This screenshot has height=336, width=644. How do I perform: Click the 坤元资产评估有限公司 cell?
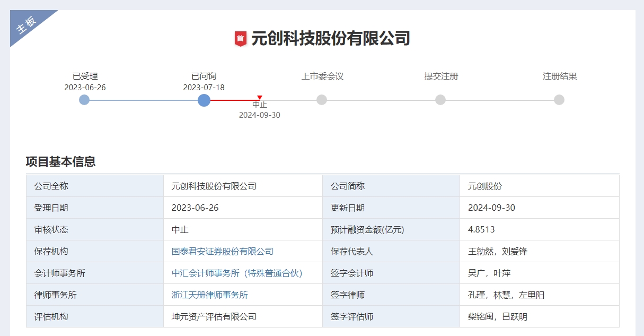(243, 317)
